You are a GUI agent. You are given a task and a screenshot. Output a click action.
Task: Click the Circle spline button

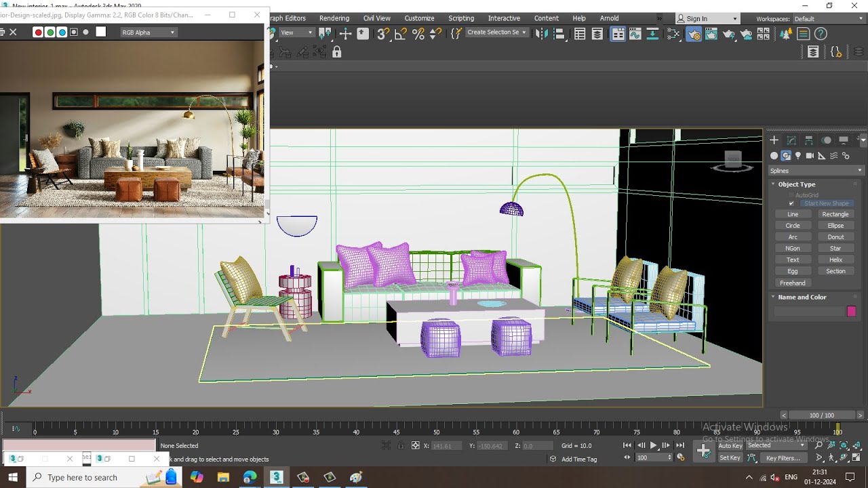793,226
